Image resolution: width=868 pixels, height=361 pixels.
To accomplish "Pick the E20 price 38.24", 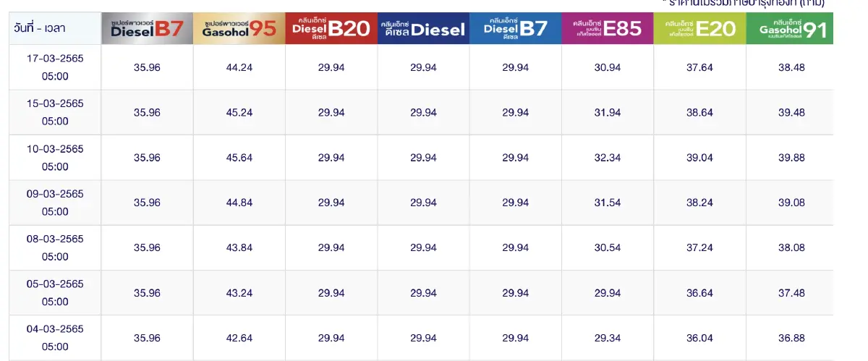I will tap(699, 203).
